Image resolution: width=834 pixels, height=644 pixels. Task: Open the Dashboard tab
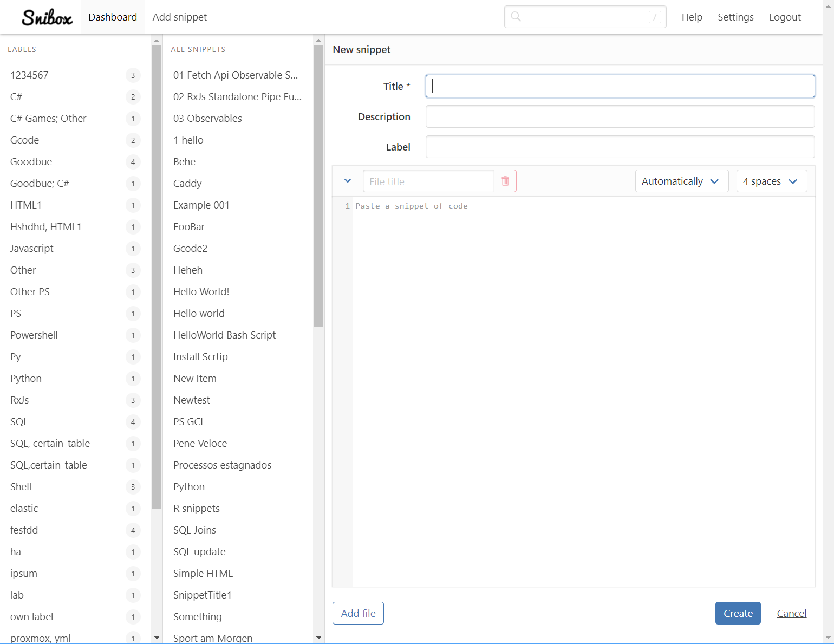point(113,17)
